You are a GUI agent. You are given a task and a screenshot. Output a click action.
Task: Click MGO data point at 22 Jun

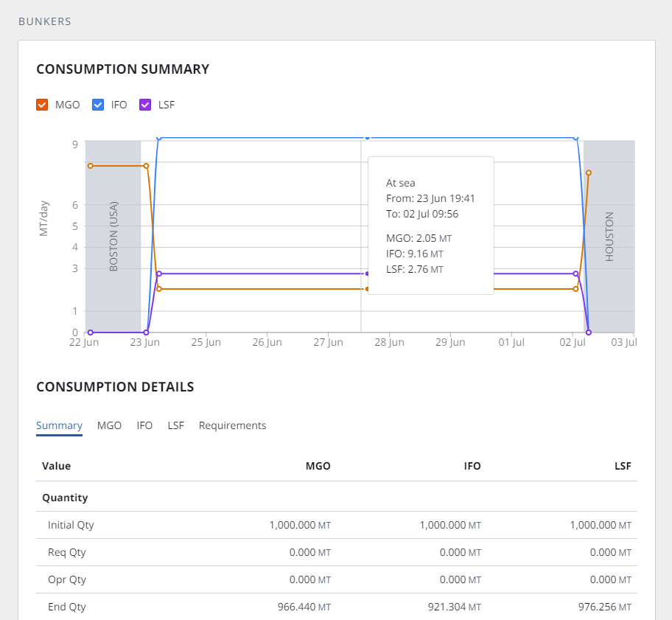point(91,166)
